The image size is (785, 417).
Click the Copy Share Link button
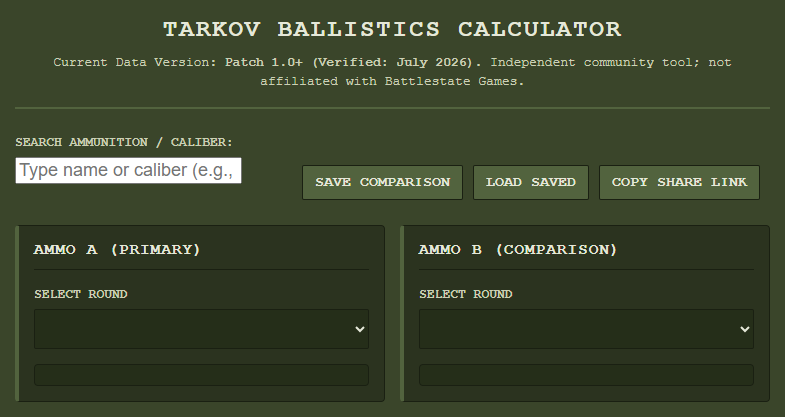pos(679,182)
